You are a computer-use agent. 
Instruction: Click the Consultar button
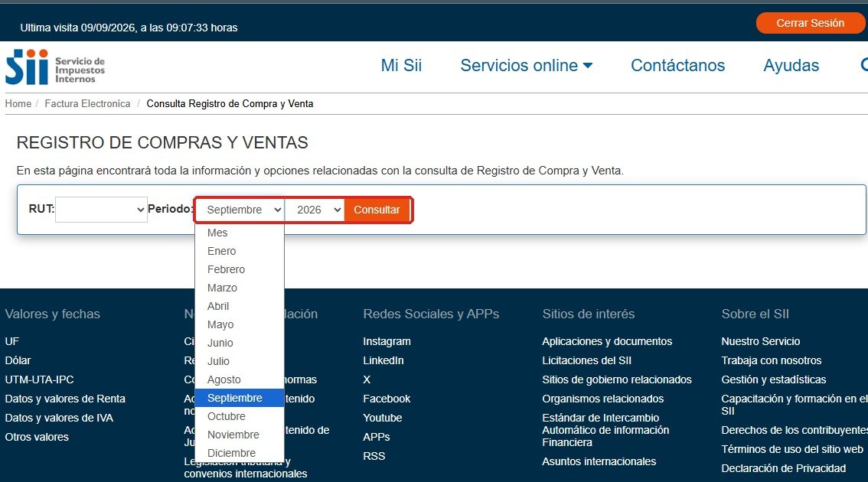point(377,210)
